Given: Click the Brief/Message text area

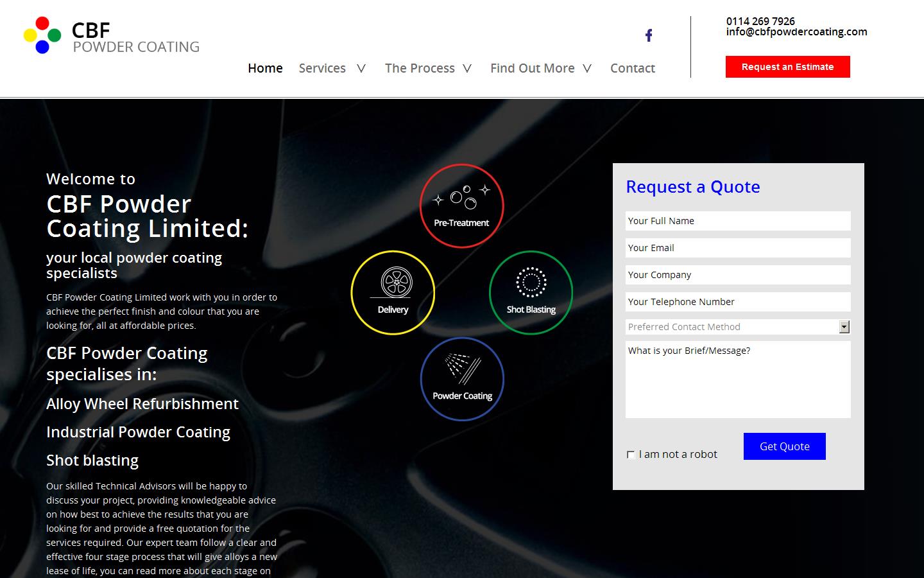Looking at the screenshot, I should tap(737, 379).
